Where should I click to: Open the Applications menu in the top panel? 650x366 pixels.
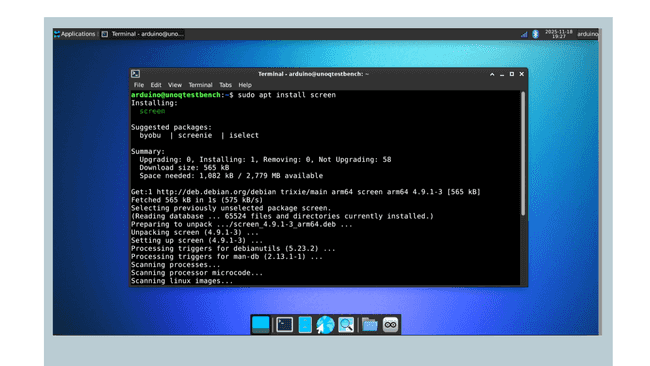point(75,34)
